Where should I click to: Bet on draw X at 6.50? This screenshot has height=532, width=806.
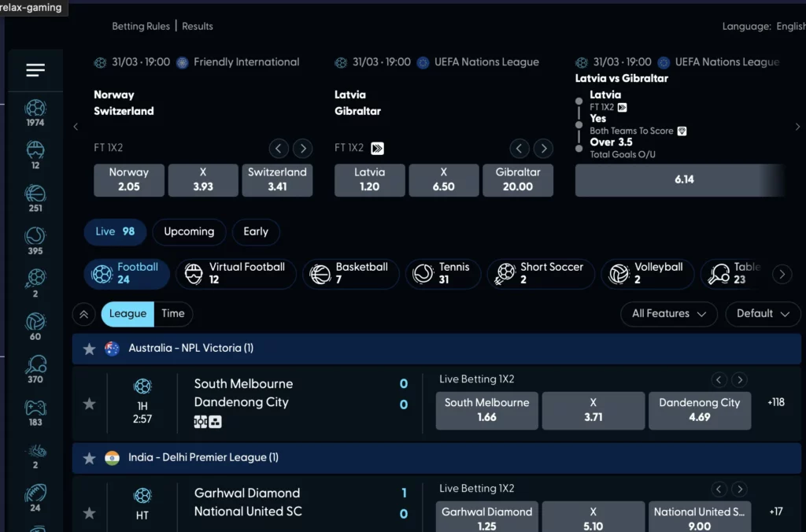(444, 180)
